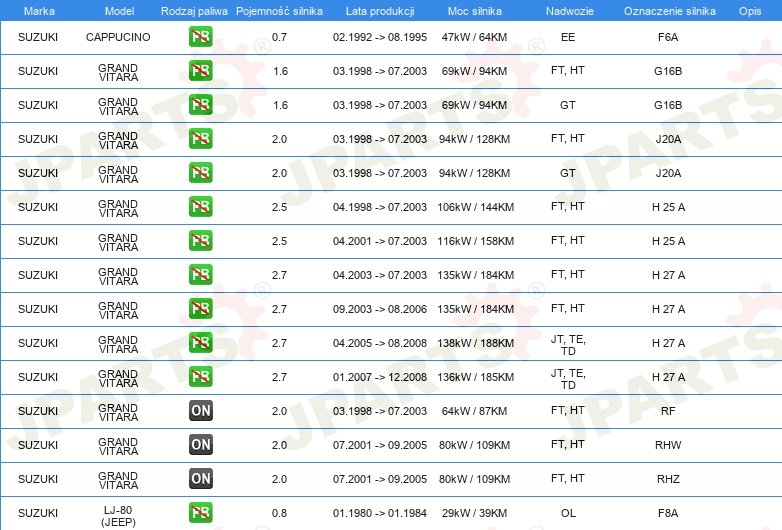This screenshot has height=530, width=782.
Task: Click the EE body type cell
Action: coord(568,37)
